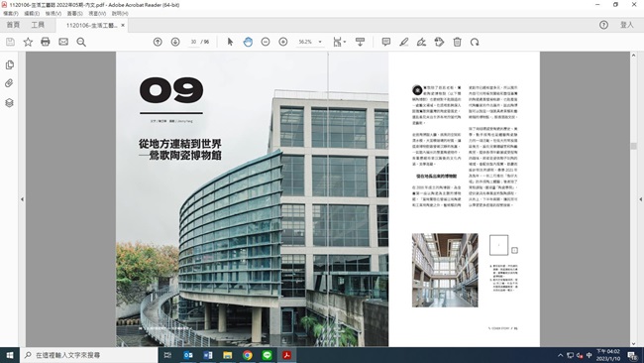Switch to the 工具 tab
The height and width of the screenshot is (363, 644).
pos(38,25)
